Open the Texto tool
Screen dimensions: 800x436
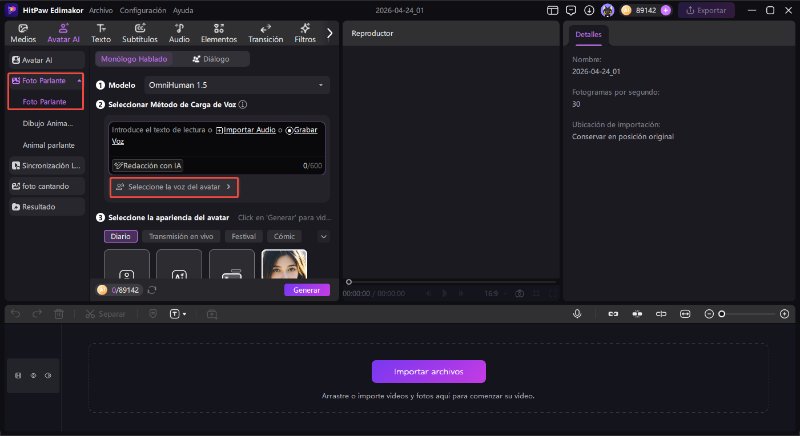point(101,33)
